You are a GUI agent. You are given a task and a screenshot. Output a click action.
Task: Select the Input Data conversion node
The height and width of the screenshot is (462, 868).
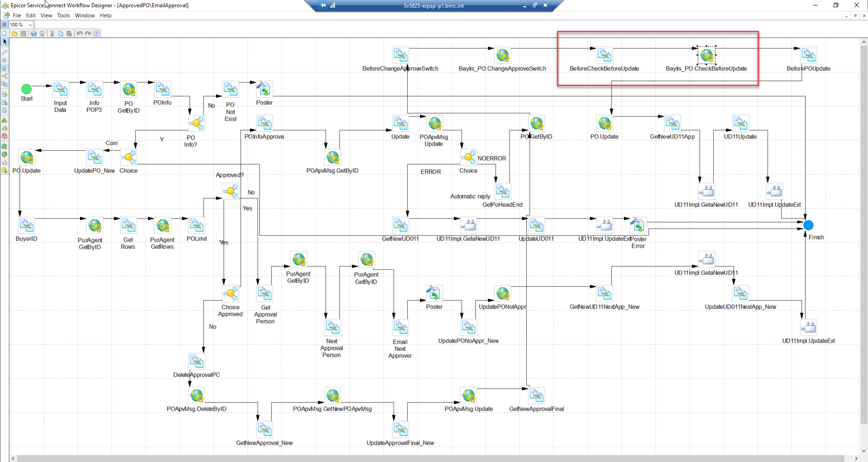tap(61, 90)
